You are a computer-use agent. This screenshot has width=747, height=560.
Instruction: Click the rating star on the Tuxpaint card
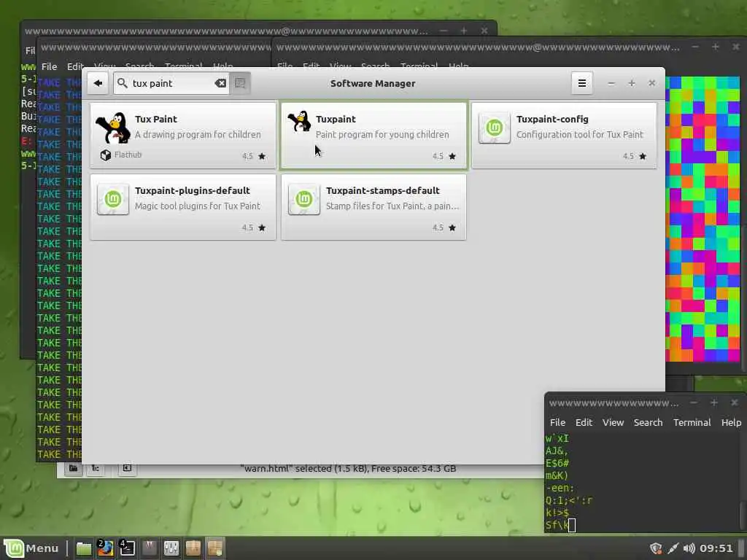coord(452,156)
